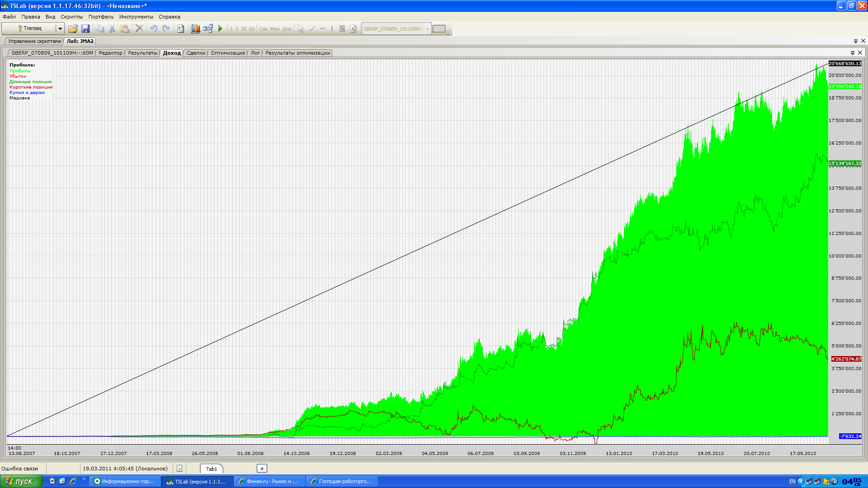
Task: Click the undo arrow icon
Action: click(154, 28)
